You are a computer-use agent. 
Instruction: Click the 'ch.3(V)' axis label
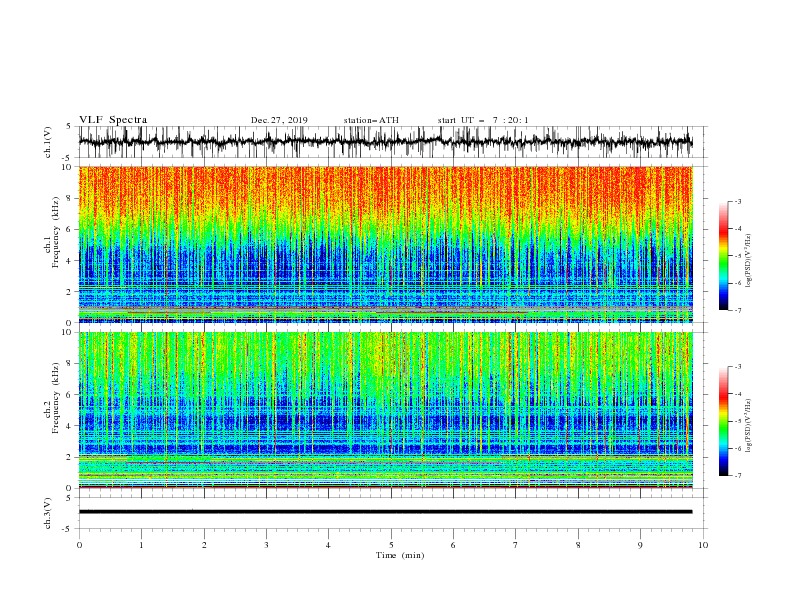[x=48, y=513]
